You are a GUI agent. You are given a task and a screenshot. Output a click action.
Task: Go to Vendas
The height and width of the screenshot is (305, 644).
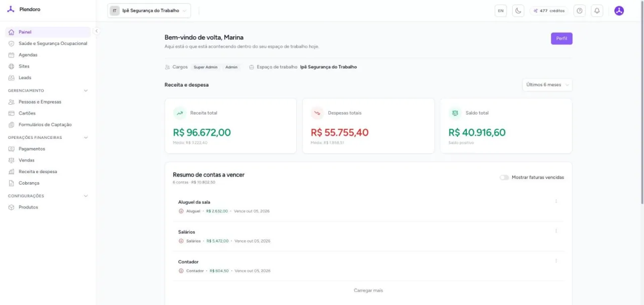[x=48, y=160]
